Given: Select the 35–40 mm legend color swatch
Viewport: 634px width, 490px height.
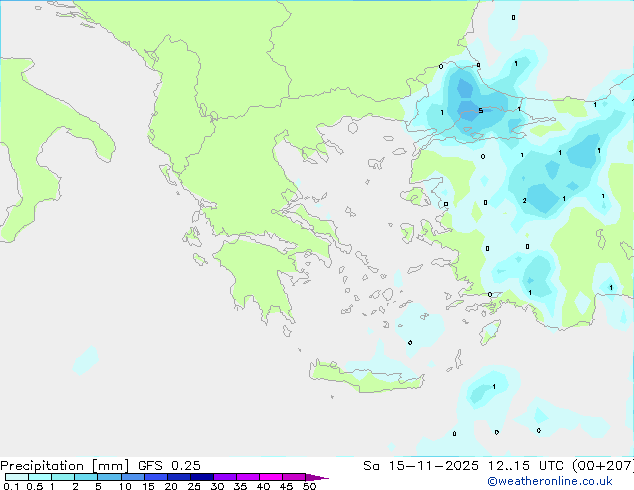Looking at the screenshot, I should (x=248, y=477).
